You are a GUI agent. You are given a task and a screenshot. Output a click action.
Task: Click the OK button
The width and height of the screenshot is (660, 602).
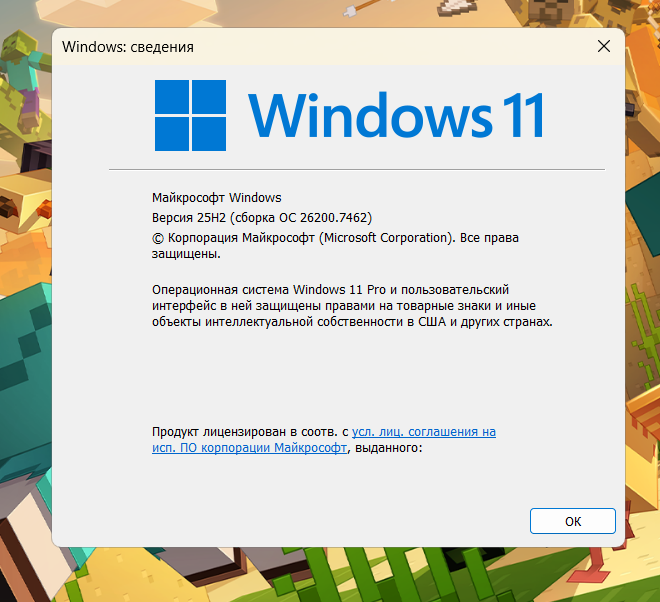click(572, 521)
